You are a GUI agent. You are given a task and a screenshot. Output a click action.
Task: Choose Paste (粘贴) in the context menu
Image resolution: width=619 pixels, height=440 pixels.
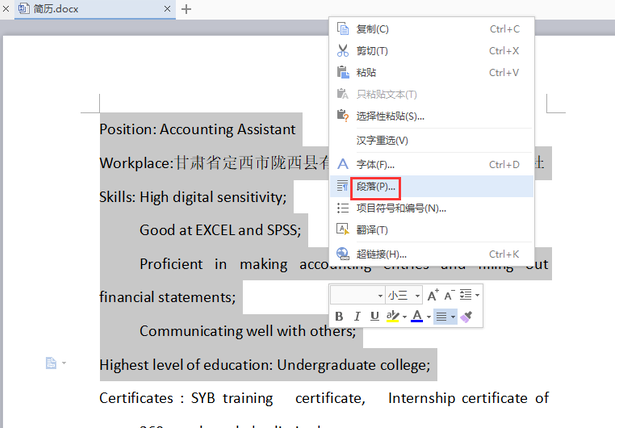[431, 73]
